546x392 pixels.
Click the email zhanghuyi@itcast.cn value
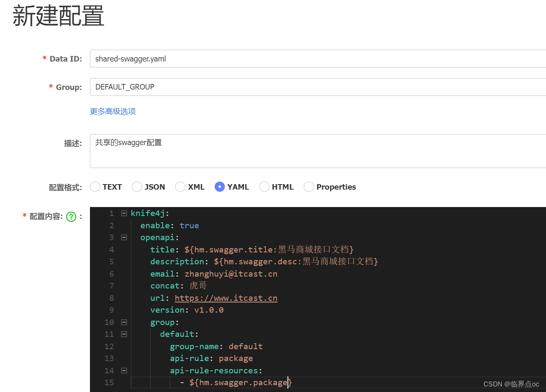[231, 274]
